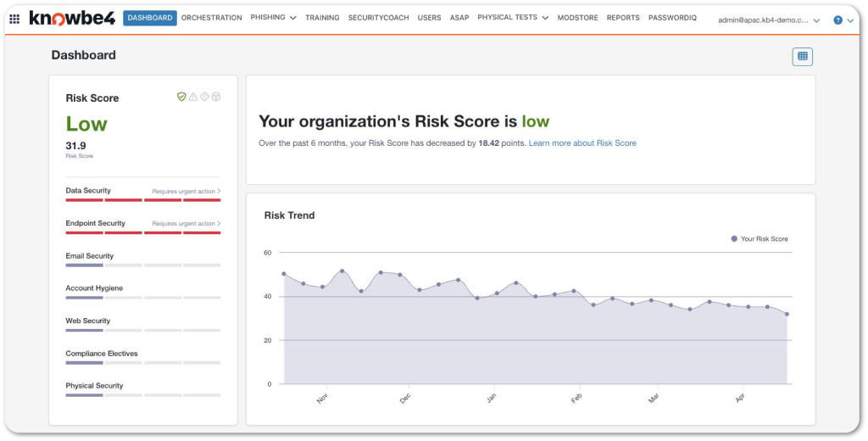The height and width of the screenshot is (441, 868).
Task: Click the Data Security red progress bar
Action: tap(142, 200)
